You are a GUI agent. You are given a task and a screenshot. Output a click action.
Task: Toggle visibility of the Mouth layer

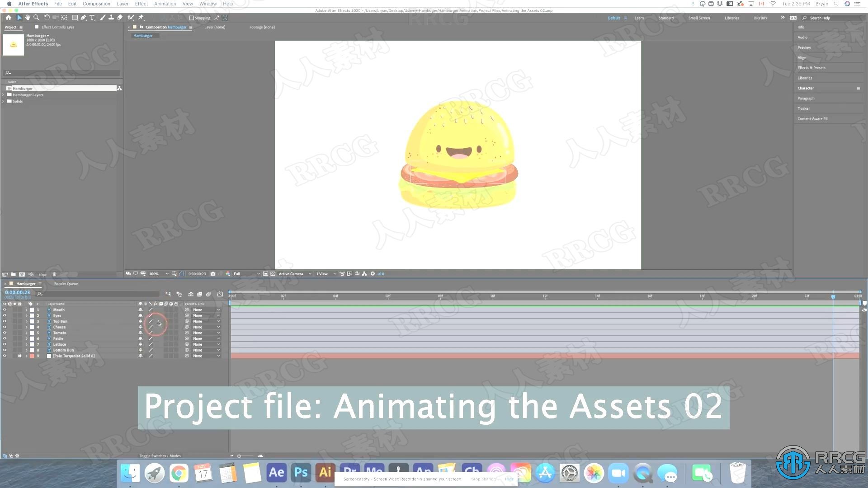[5, 310]
